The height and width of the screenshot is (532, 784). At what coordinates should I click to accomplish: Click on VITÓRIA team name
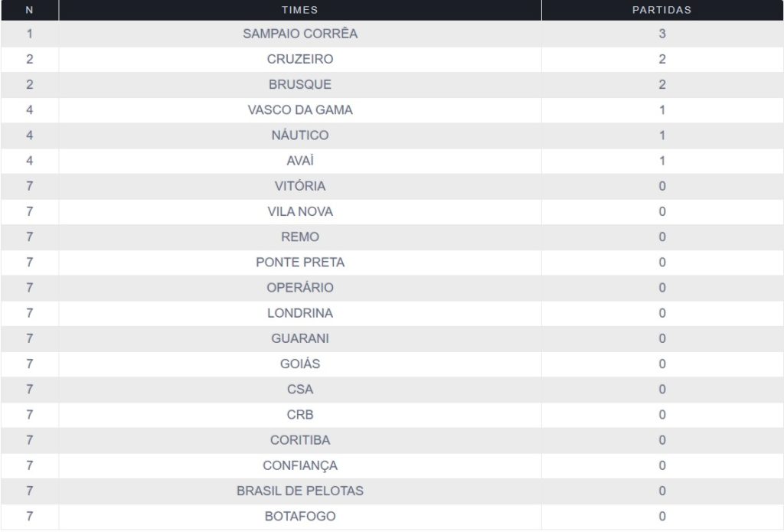point(300,186)
